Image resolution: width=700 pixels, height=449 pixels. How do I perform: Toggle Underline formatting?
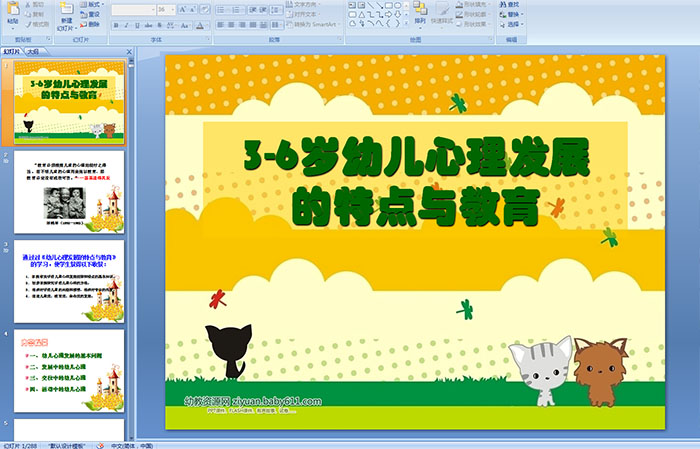click(x=138, y=25)
